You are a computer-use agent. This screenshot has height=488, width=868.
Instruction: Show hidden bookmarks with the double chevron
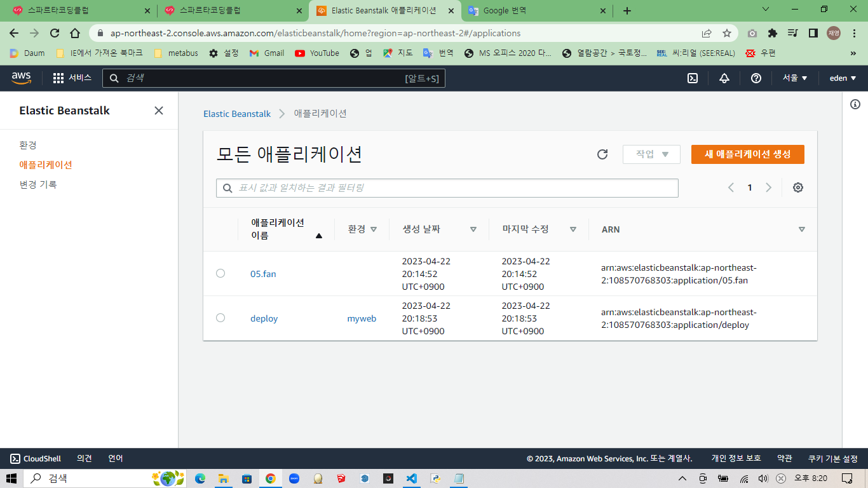coord(853,53)
